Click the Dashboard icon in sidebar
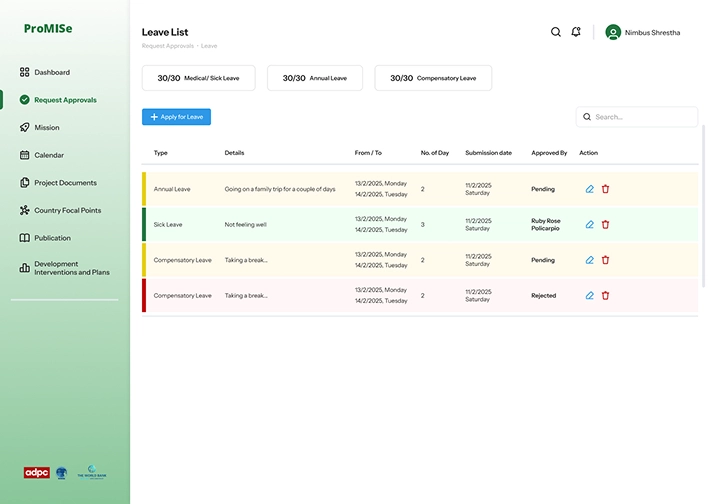710x504 pixels. coord(25,72)
